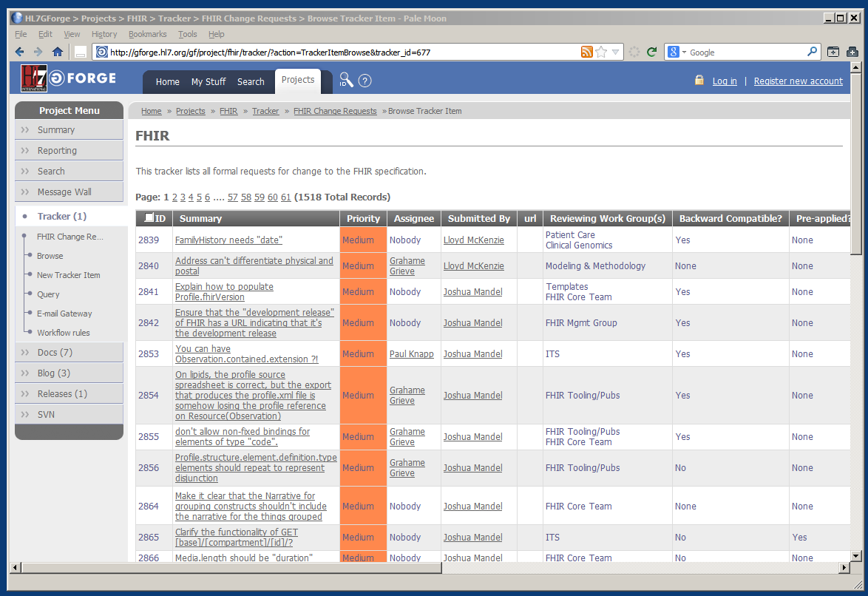Open FamilyHistory needs "date" item

pyautogui.click(x=228, y=240)
